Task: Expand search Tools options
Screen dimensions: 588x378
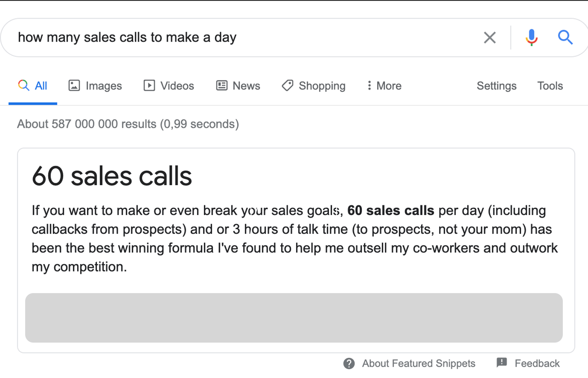Action: (x=550, y=85)
